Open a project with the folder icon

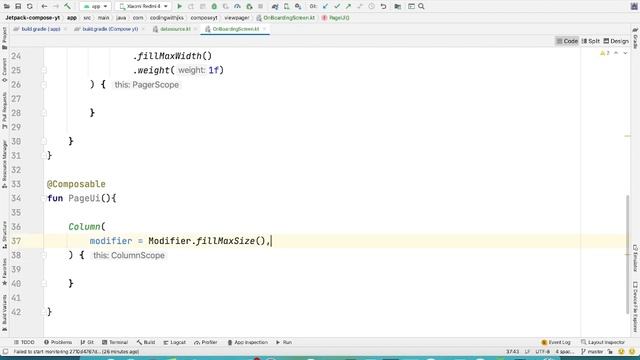tap(7, 7)
